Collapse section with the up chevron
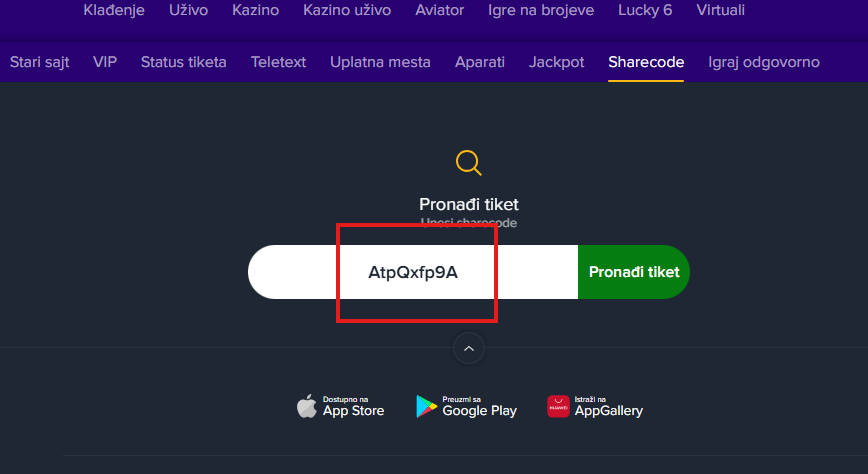 pyautogui.click(x=469, y=348)
